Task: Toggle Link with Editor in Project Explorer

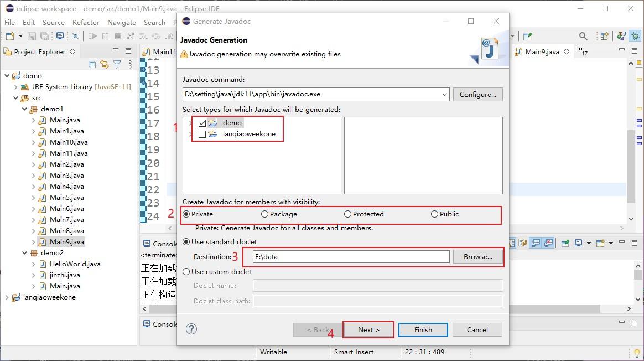Action: tap(105, 65)
